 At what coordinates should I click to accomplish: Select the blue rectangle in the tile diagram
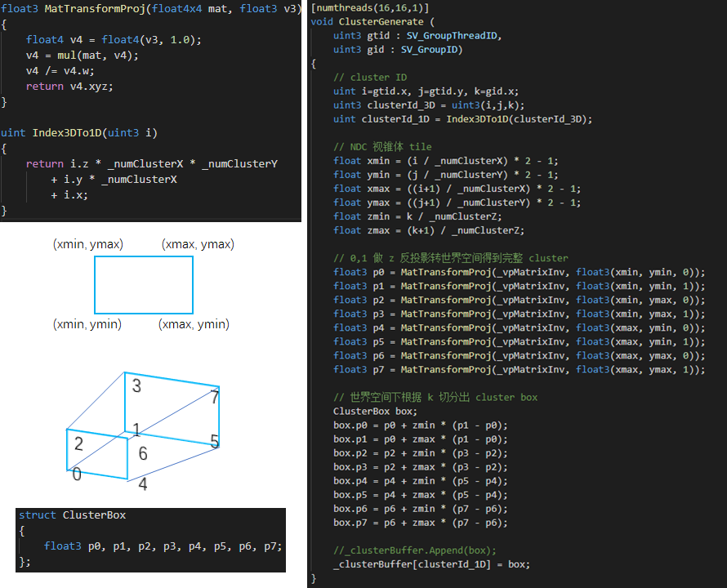144,284
